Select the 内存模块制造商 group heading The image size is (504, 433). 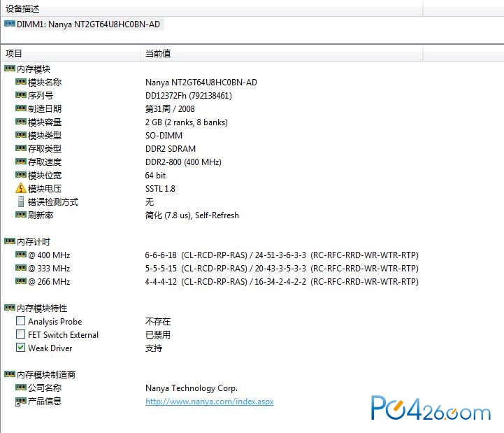point(46,374)
